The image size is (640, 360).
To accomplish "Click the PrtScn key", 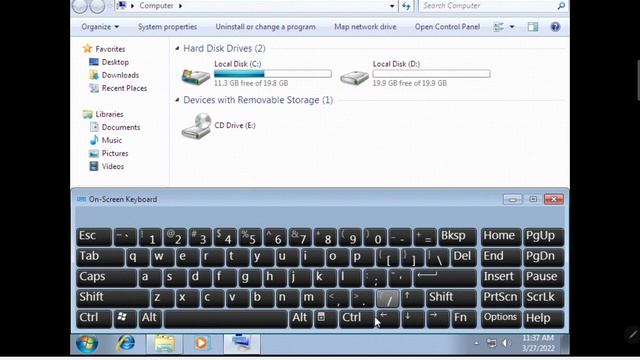I will pyautogui.click(x=500, y=298).
